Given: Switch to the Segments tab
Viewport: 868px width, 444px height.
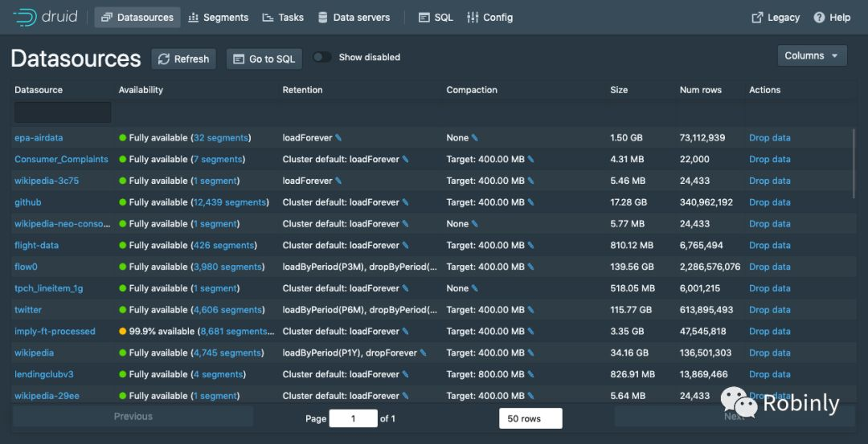Looking at the screenshot, I should [218, 18].
